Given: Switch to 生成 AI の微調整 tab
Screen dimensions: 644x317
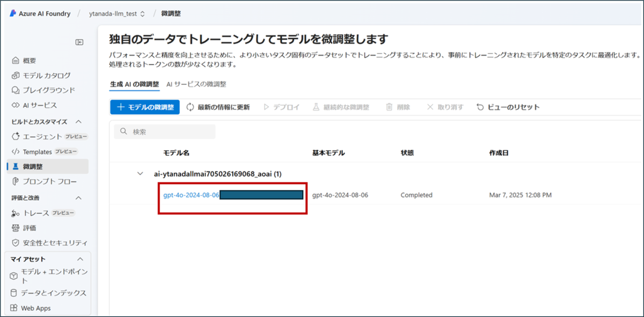Looking at the screenshot, I should click(134, 84).
